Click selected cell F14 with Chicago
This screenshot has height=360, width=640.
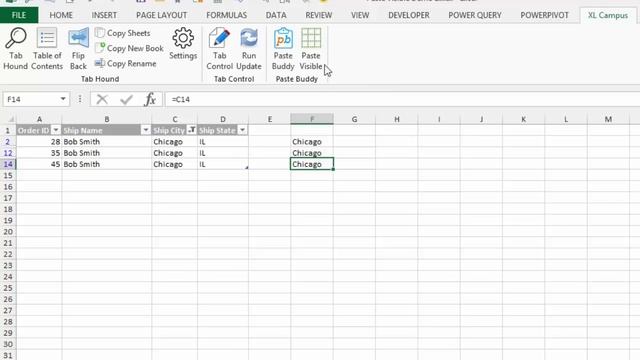click(x=312, y=164)
